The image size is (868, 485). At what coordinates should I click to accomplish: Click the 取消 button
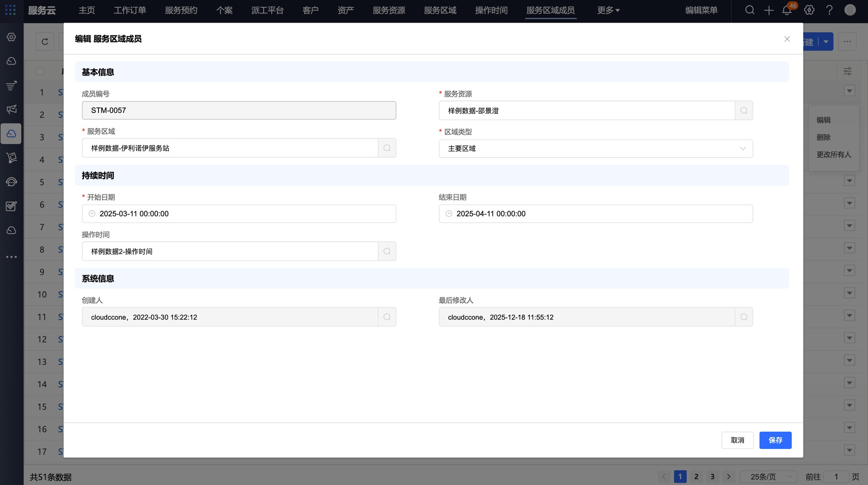click(x=737, y=440)
